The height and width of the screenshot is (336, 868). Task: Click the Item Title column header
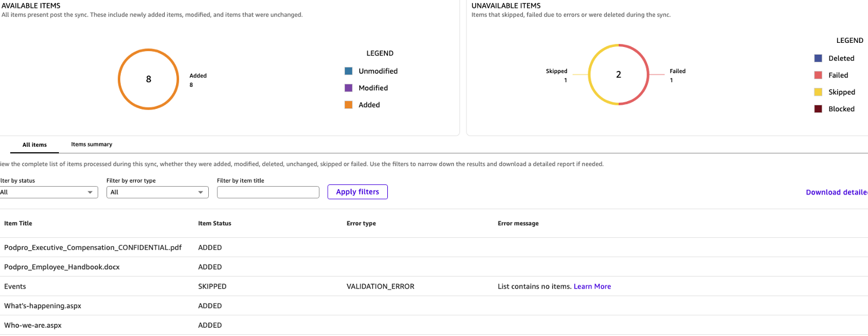18,224
